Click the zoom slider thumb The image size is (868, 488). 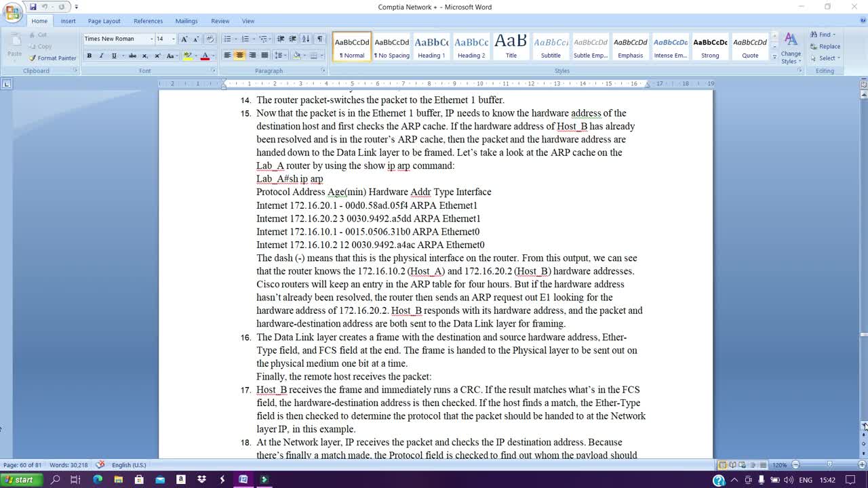click(x=829, y=465)
